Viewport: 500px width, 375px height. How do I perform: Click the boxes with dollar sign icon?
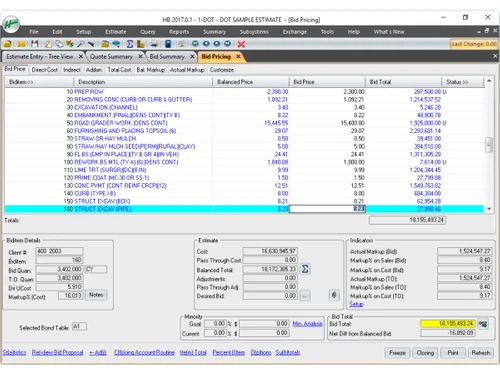pyautogui.click(x=70, y=44)
